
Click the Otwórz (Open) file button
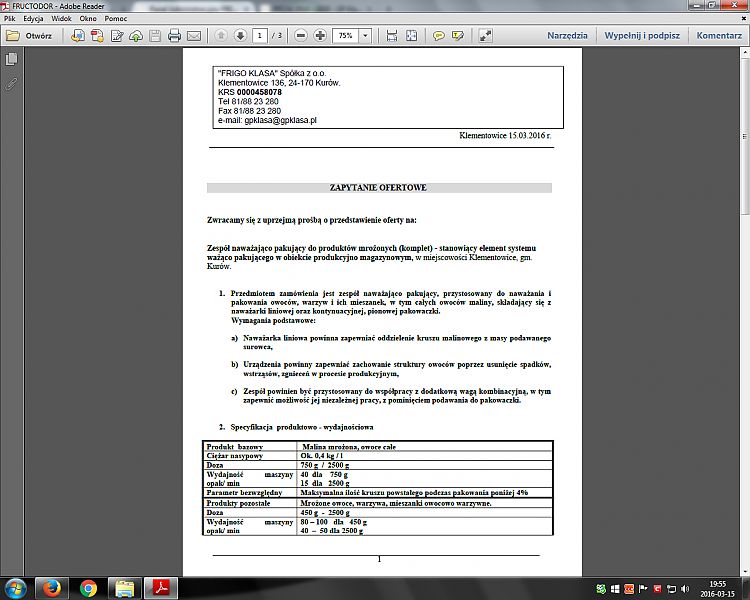30,35
